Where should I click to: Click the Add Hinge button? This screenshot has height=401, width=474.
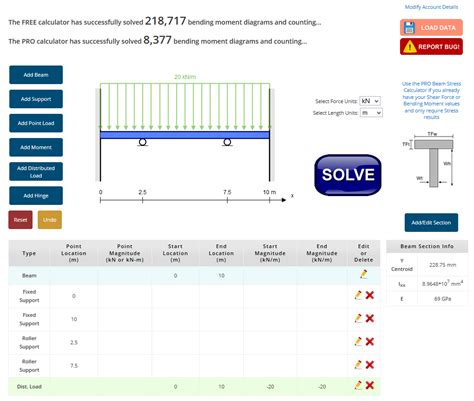tap(36, 196)
